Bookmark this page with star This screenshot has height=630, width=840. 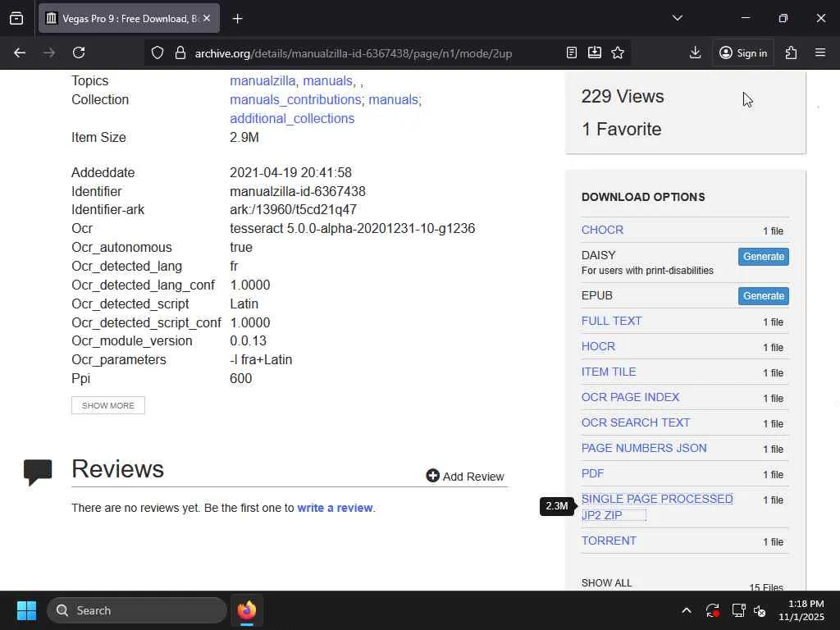click(x=618, y=52)
